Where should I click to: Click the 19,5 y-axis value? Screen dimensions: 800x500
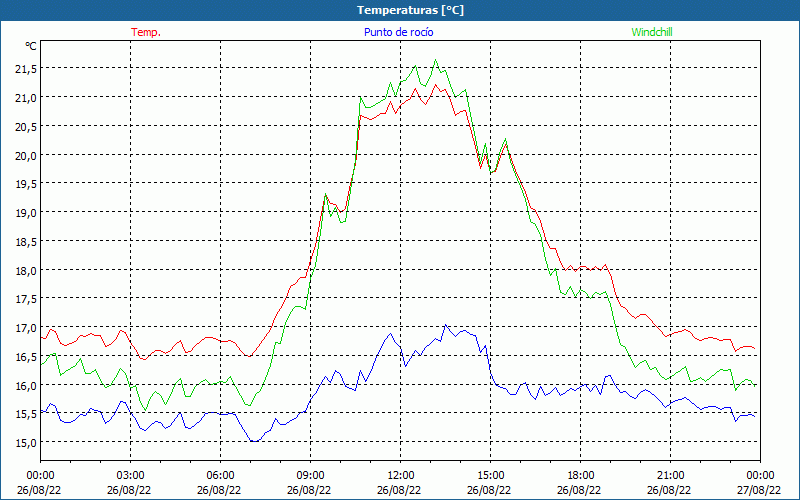point(26,184)
